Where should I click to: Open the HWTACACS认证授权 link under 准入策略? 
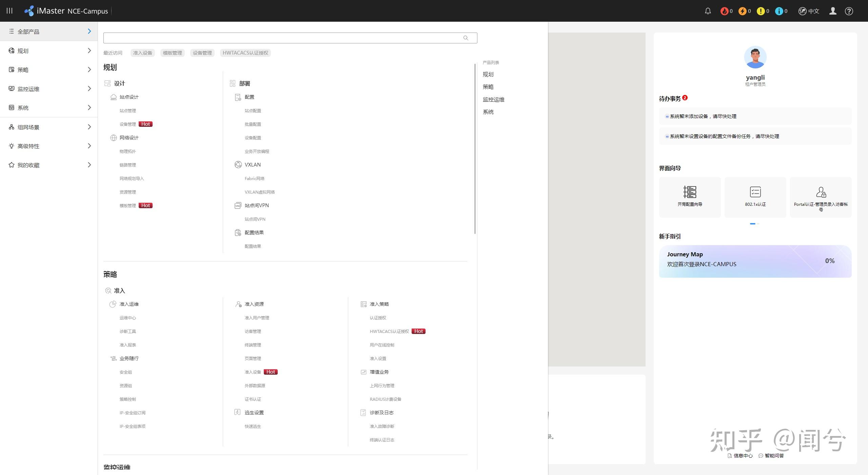point(389,332)
